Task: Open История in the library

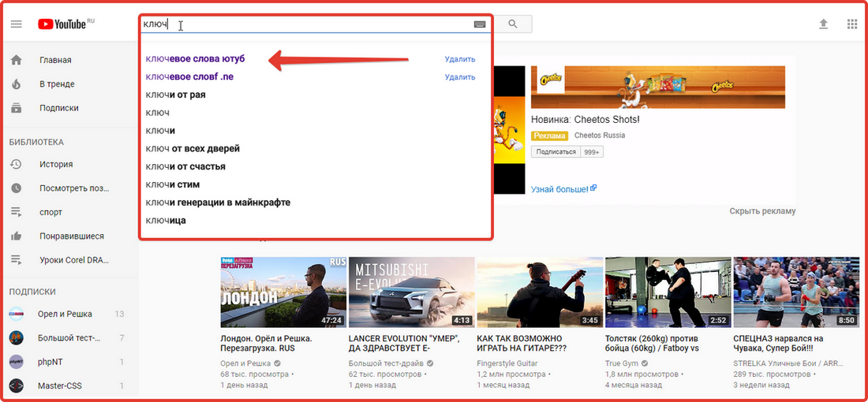Action: click(56, 164)
